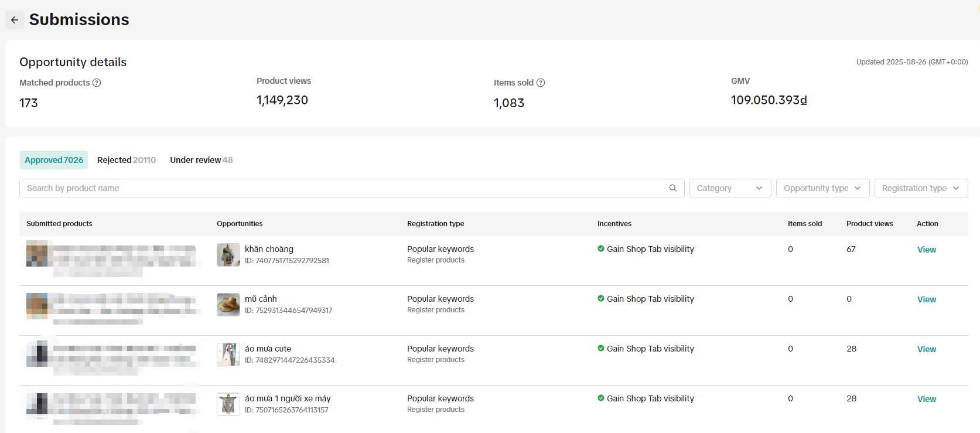Expand the Opportunity type filter

[822, 188]
